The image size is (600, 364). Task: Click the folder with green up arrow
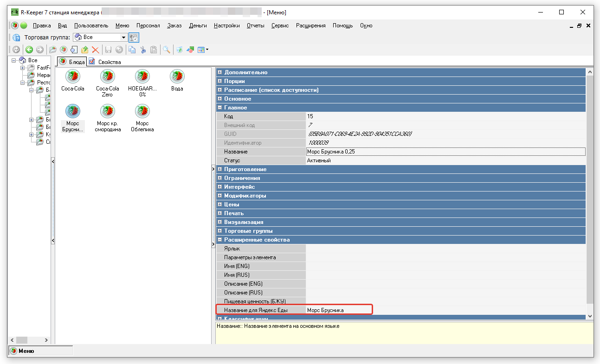(85, 50)
